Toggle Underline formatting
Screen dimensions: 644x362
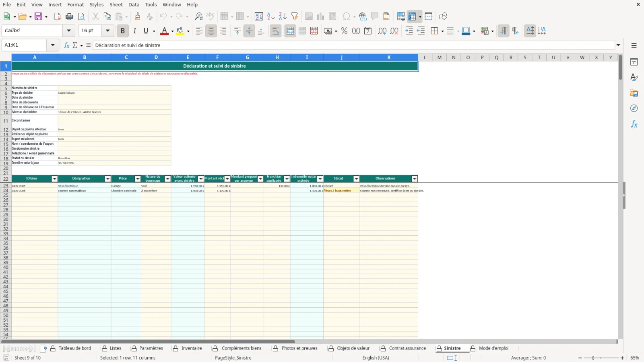click(146, 31)
